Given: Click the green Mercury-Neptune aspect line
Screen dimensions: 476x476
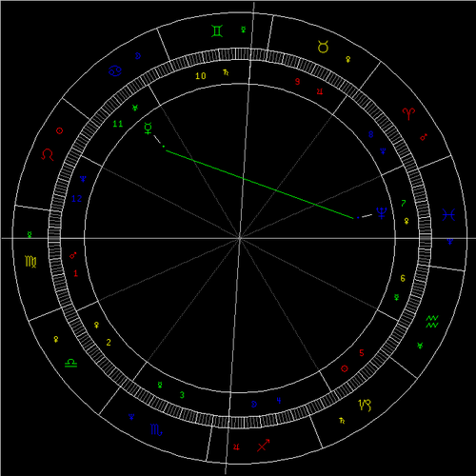Looking at the screenshot, I should (260, 185).
